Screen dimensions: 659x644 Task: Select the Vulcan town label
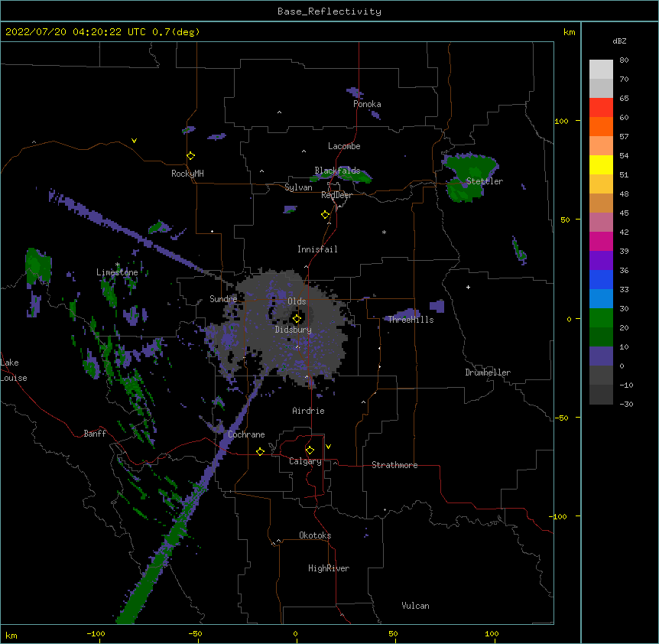(415, 606)
